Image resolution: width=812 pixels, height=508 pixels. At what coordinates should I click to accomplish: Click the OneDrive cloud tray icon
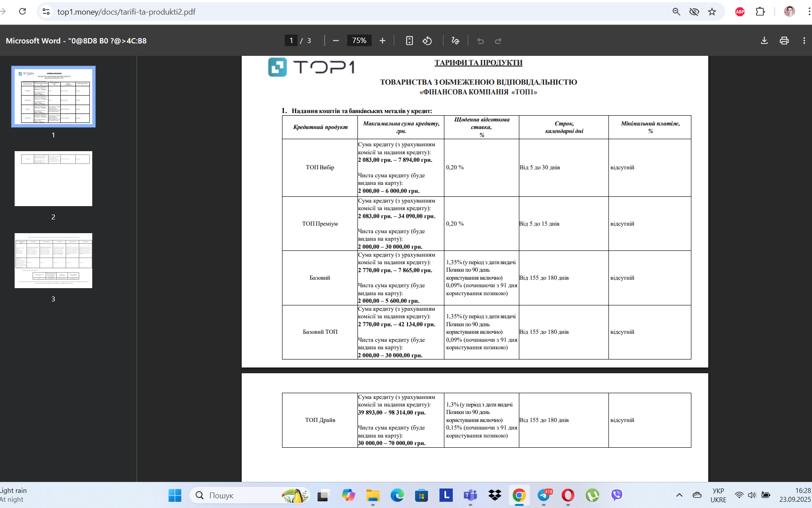click(x=697, y=495)
